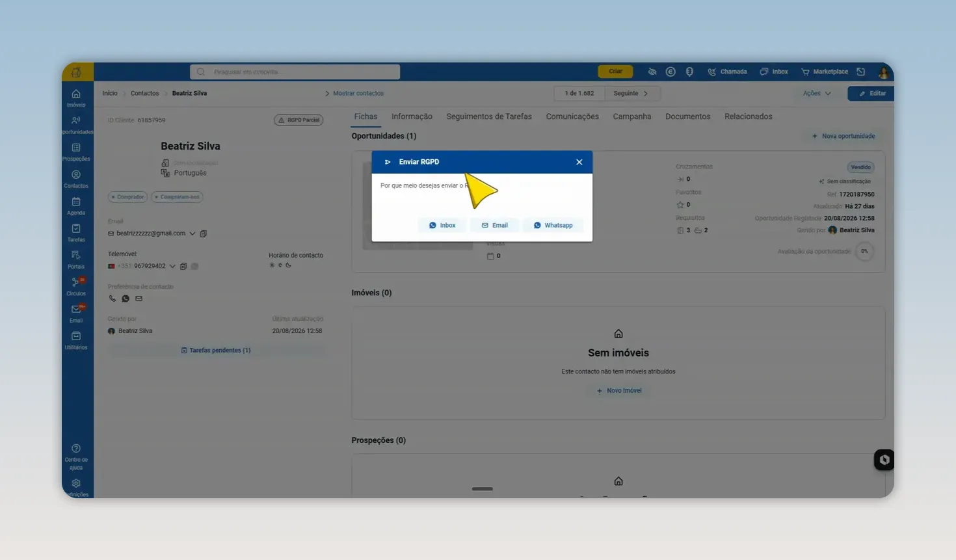Viewport: 956px width, 560px height.
Task: Expand the email address dropdown chevron
Action: (193, 233)
